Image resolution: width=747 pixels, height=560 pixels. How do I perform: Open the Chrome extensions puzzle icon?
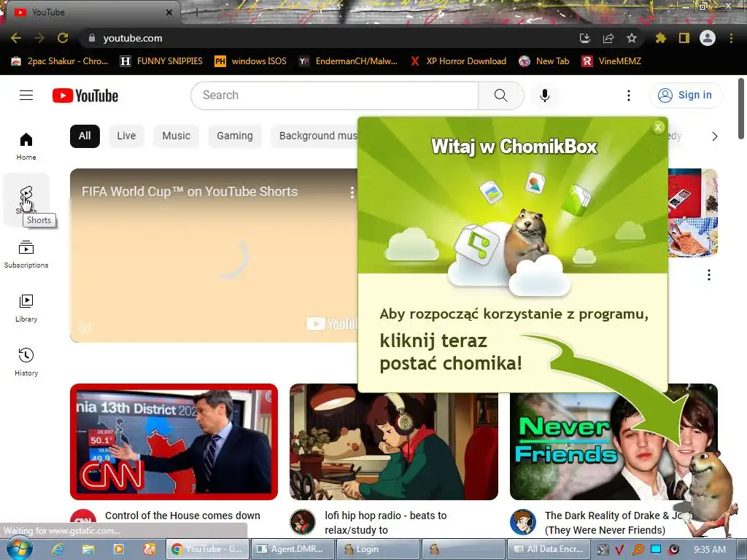(x=660, y=38)
